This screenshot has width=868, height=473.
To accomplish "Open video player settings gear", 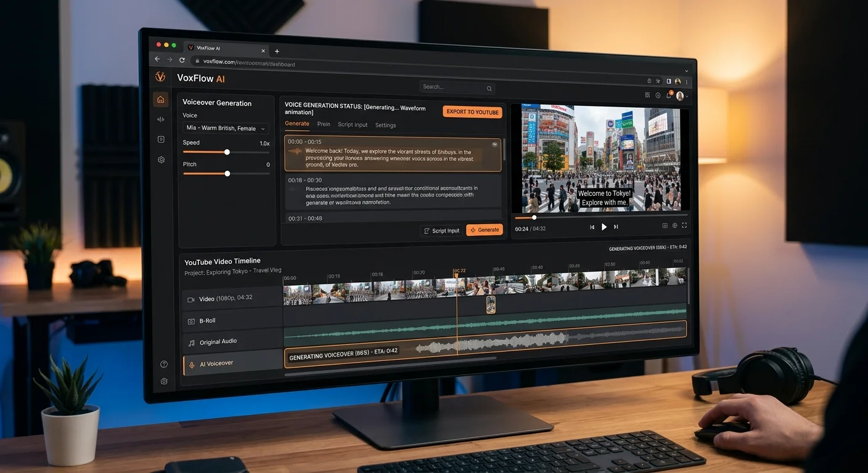I will click(675, 225).
